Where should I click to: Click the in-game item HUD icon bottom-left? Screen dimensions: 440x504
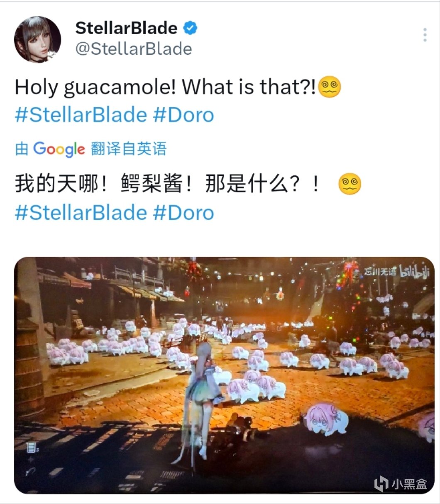click(x=30, y=448)
